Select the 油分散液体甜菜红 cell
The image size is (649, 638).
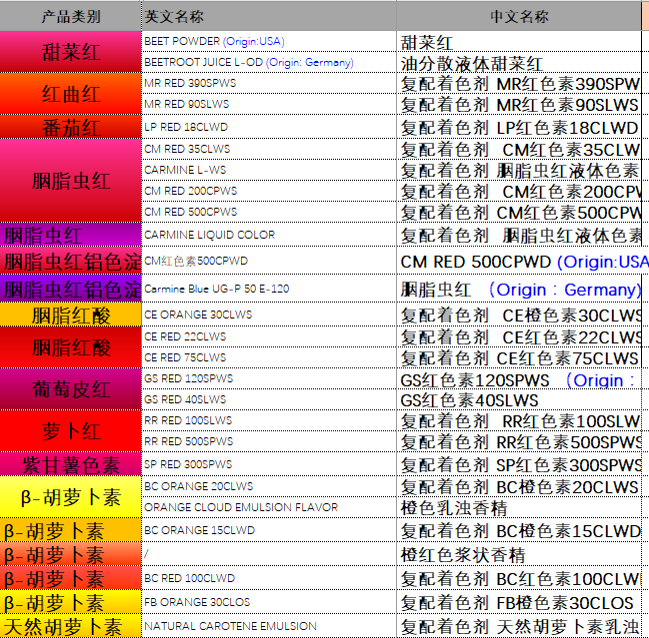click(519, 62)
